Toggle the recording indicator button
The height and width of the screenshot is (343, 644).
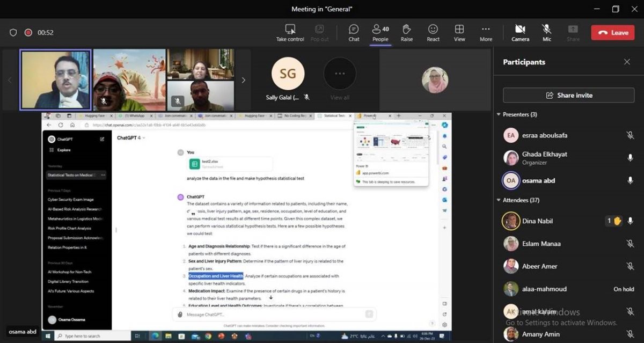pyautogui.click(x=28, y=33)
